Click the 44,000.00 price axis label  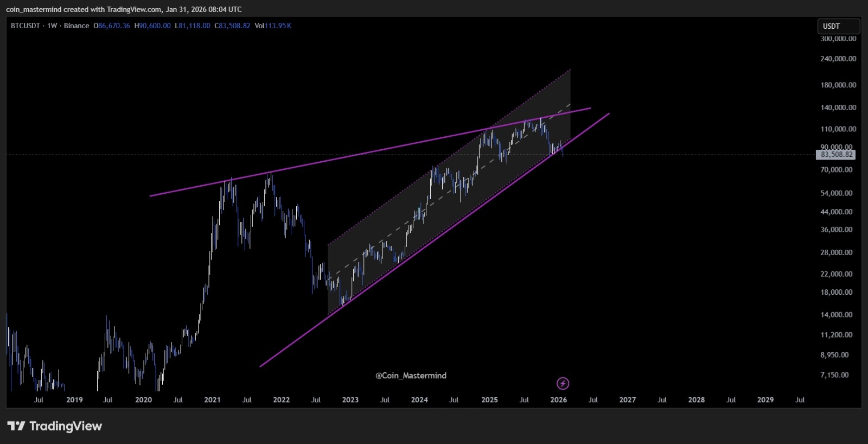(x=837, y=212)
